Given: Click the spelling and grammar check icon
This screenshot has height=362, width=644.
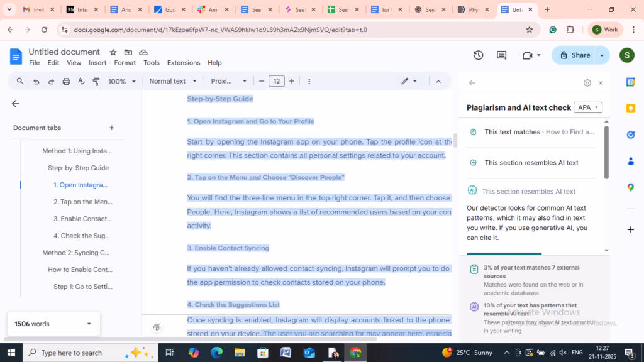Looking at the screenshot, I should click(x=81, y=81).
